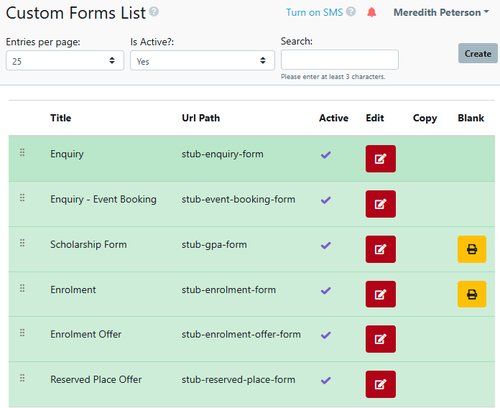Open Entries per page dropdown
Image resolution: width=500 pixels, height=408 pixels.
point(65,60)
